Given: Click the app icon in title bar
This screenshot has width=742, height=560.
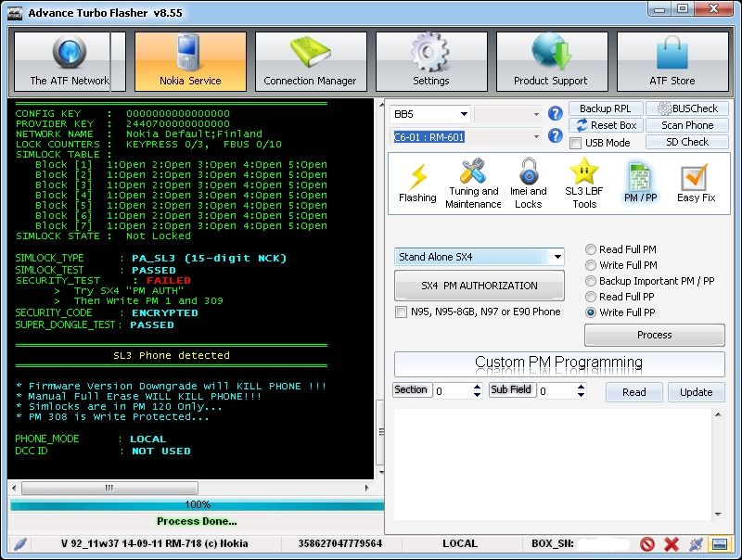Looking at the screenshot, I should pyautogui.click(x=15, y=13).
